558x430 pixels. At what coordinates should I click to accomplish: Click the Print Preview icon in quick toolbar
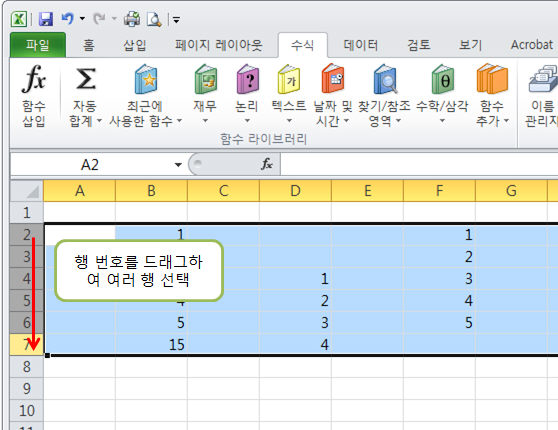point(154,19)
